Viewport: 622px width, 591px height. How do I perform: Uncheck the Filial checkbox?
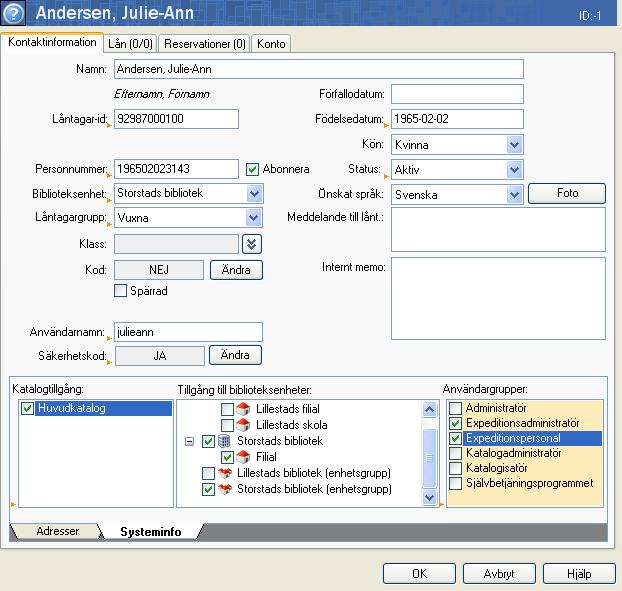tap(227, 457)
